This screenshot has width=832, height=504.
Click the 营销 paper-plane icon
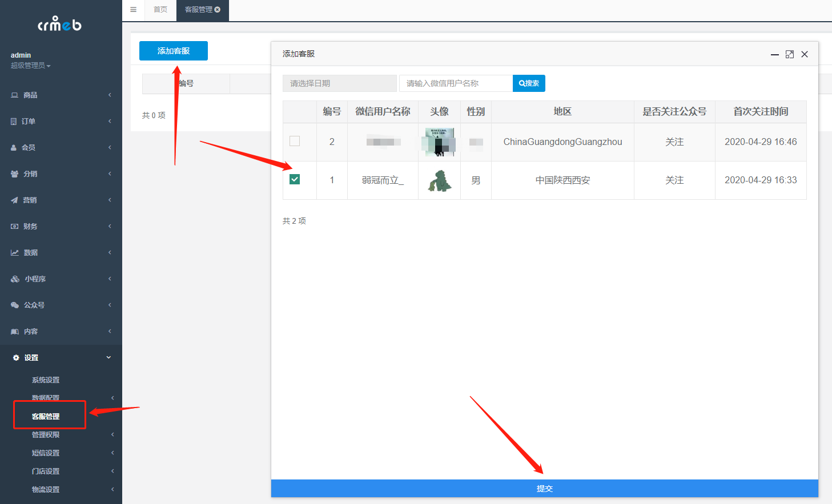tap(14, 200)
